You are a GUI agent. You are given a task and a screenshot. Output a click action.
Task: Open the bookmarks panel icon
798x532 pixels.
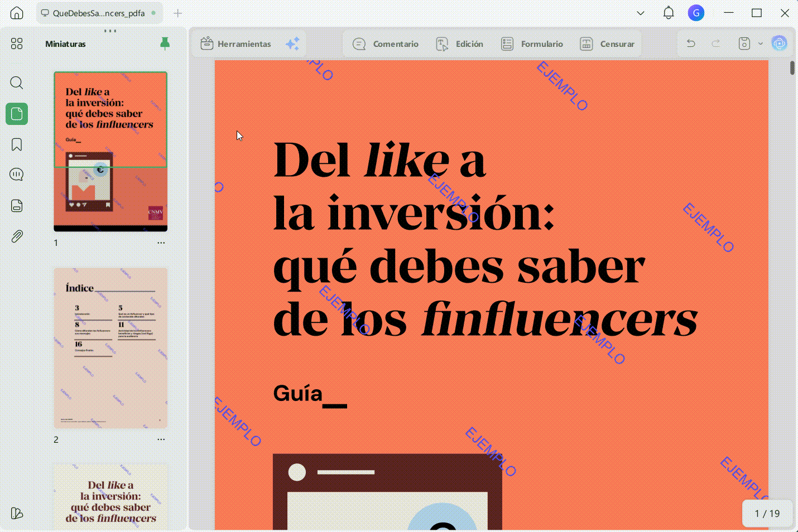coord(17,145)
